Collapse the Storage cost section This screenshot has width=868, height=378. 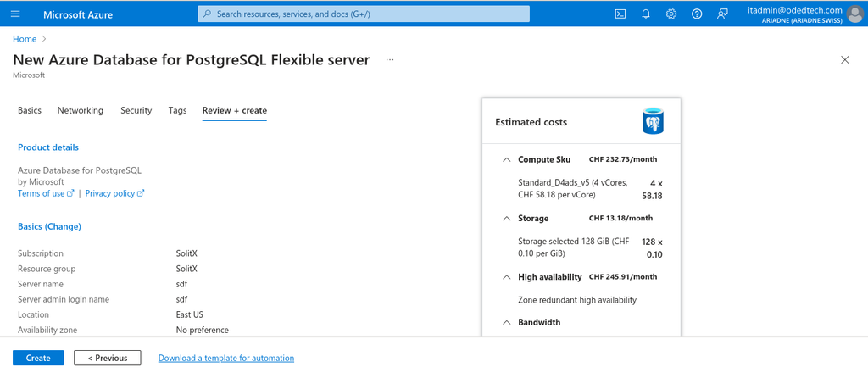(x=506, y=218)
